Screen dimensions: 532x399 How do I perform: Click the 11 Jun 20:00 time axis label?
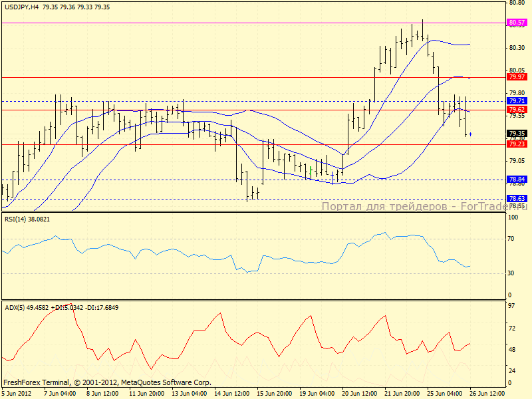coord(147,394)
